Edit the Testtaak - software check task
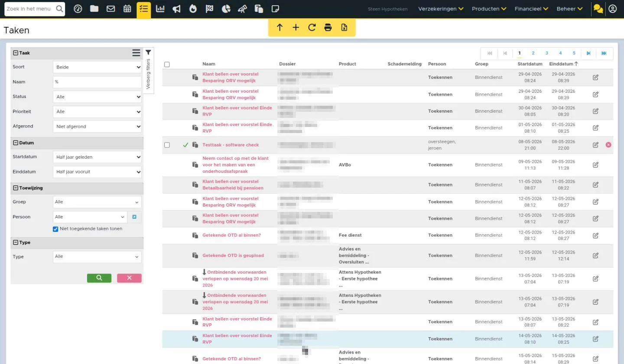This screenshot has height=364, width=624. [x=596, y=145]
